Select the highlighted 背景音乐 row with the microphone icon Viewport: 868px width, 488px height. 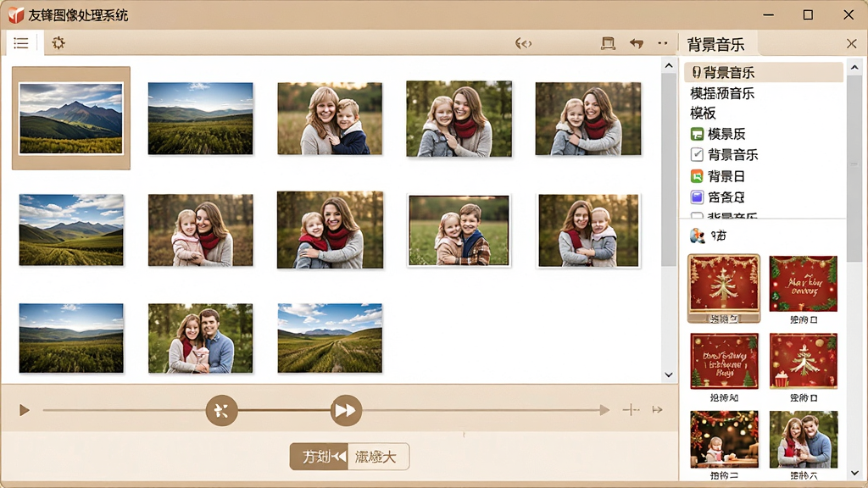pyautogui.click(x=764, y=73)
